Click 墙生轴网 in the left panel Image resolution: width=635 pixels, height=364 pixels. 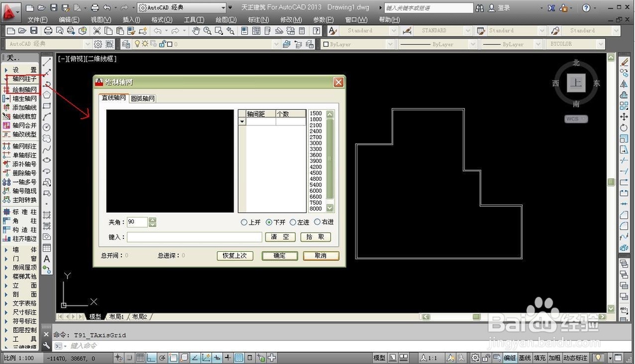click(x=21, y=98)
